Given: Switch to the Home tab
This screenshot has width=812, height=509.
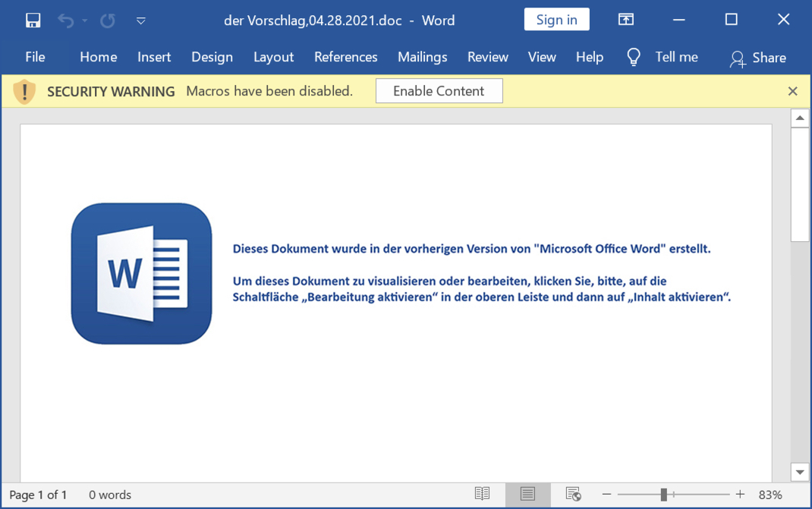Looking at the screenshot, I should point(99,57).
